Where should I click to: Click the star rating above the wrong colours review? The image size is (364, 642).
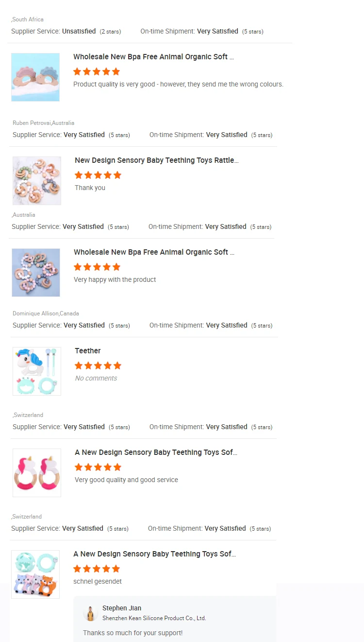click(x=96, y=72)
